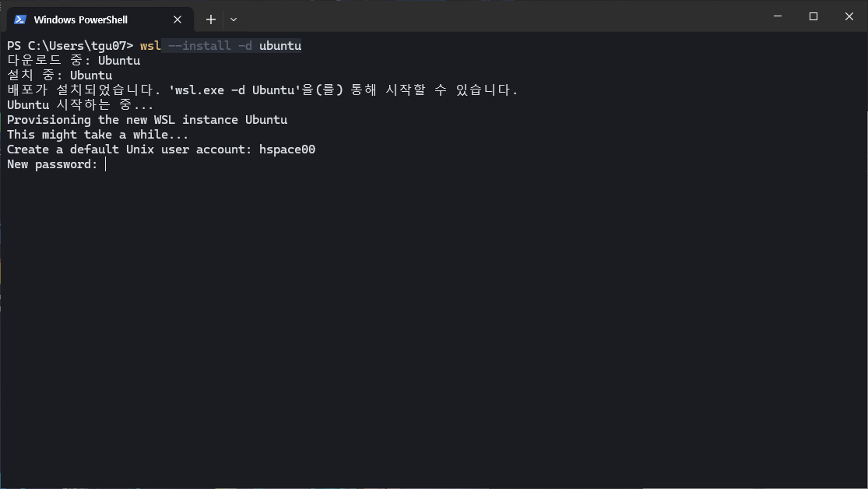Viewport: 868px width, 489px height.
Task: Close the terminal window
Action: click(x=849, y=16)
